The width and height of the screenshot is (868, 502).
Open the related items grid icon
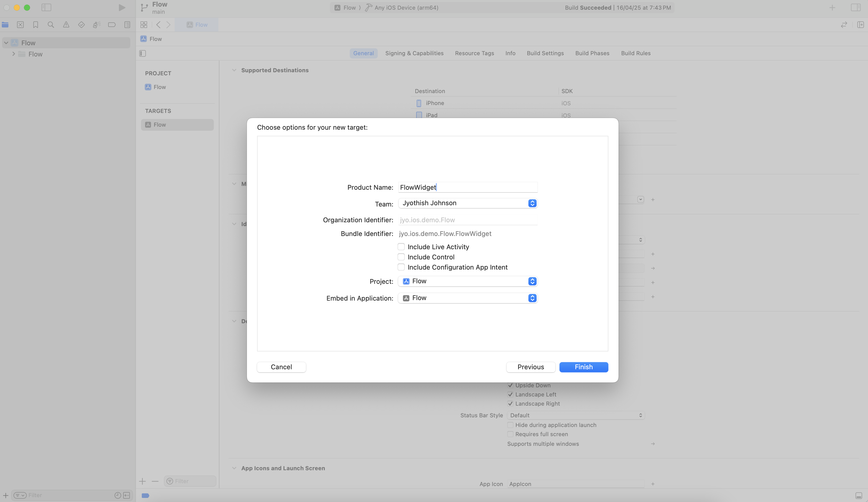(x=144, y=25)
